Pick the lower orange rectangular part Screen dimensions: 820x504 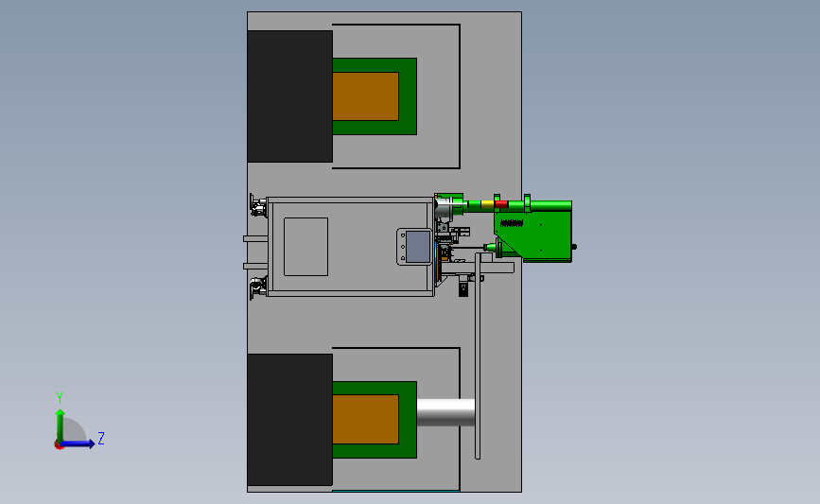pos(366,419)
